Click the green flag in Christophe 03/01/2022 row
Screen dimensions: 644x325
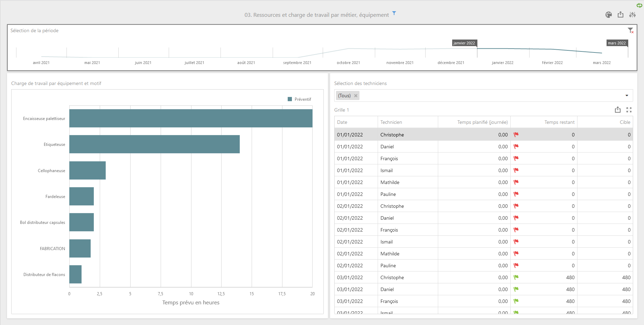516,277
